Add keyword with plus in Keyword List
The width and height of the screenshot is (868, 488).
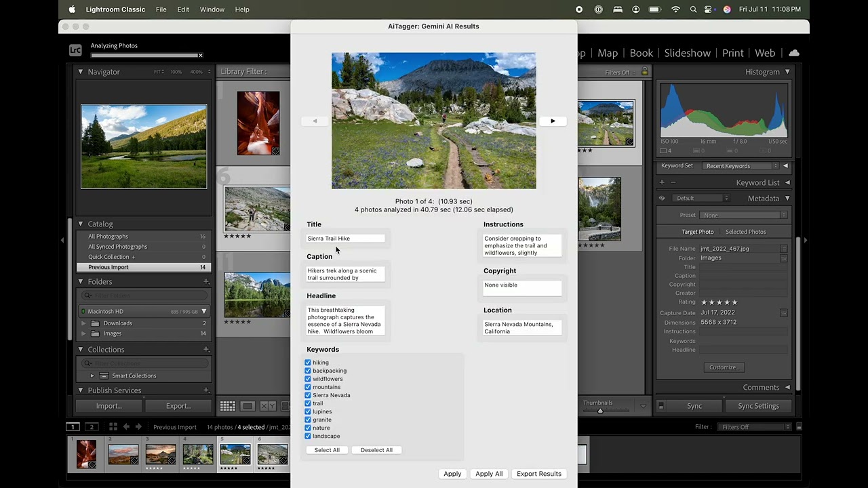click(x=662, y=182)
